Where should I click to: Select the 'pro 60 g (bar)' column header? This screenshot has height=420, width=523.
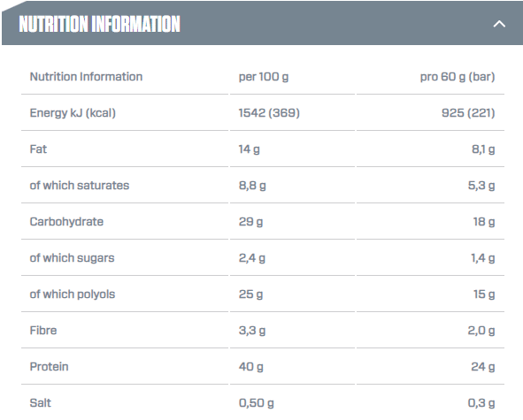(x=458, y=77)
